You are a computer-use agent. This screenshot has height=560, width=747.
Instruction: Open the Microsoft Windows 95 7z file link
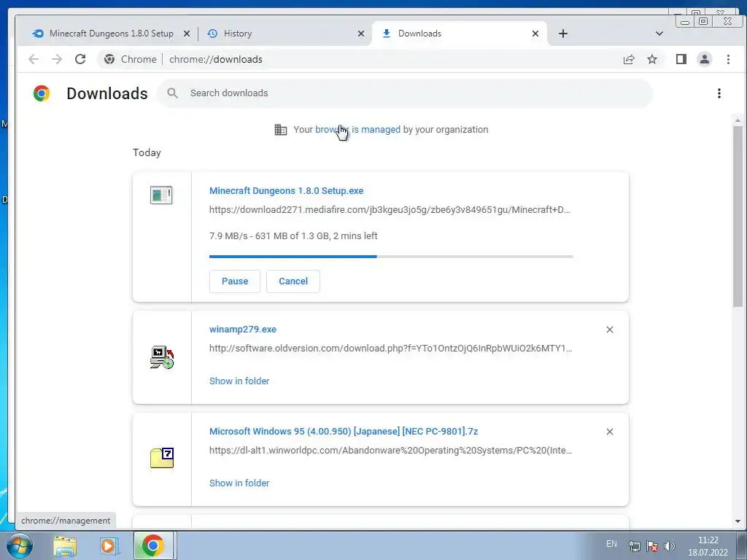(344, 432)
